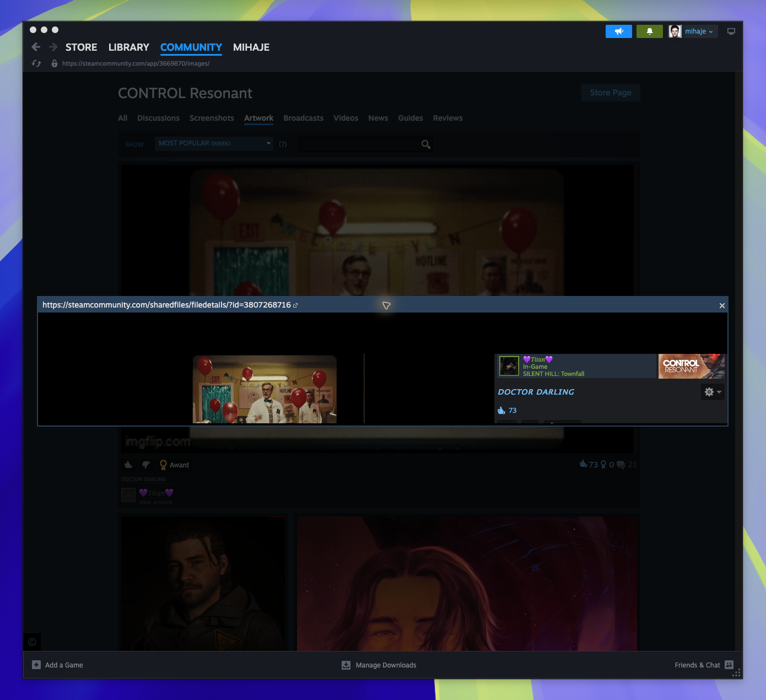The image size is (766, 700).
Task: Open the announcements megaphone button
Action: (619, 31)
